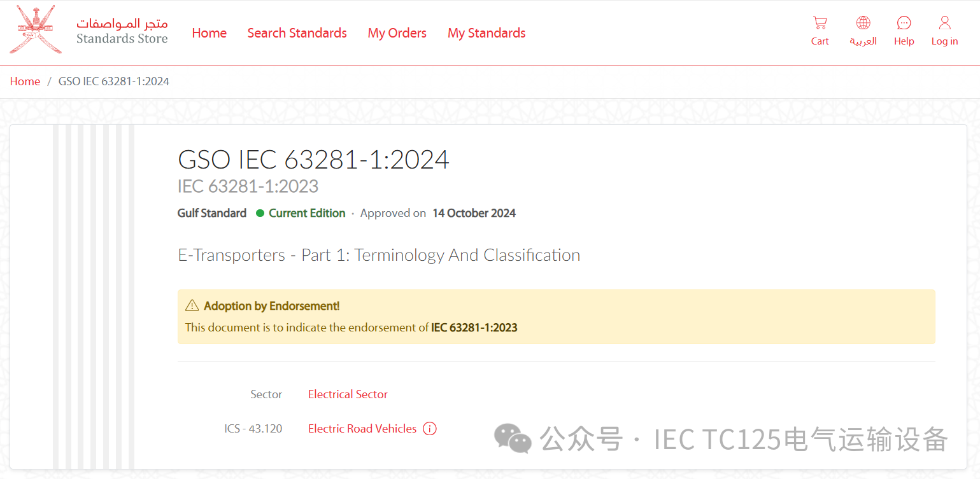Image resolution: width=980 pixels, height=479 pixels.
Task: Open the Electrical Sector link
Action: point(348,394)
